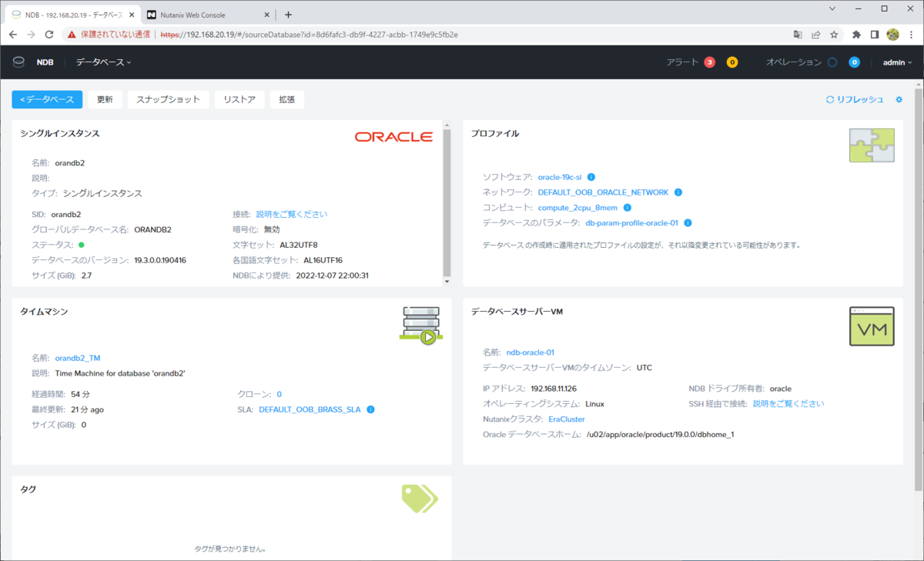Viewport: 924px width, 561px height.
Task: Click the version text 19.3.0.0.190416
Action: [x=160, y=260]
